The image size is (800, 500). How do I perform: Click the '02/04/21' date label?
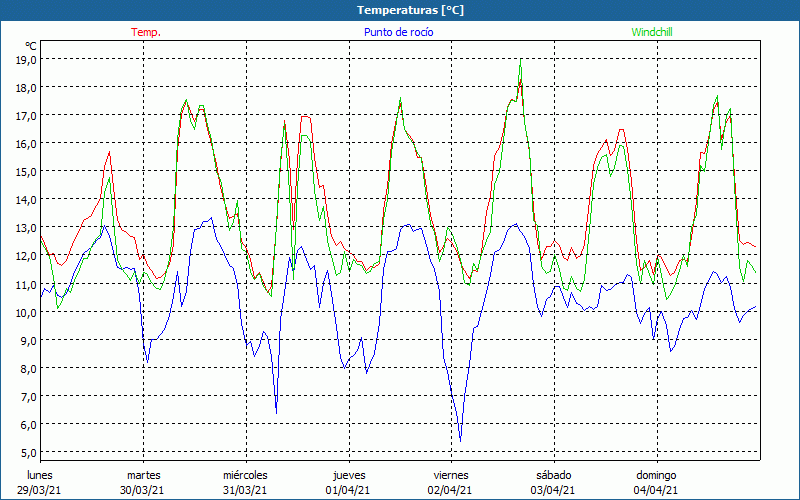click(x=451, y=490)
